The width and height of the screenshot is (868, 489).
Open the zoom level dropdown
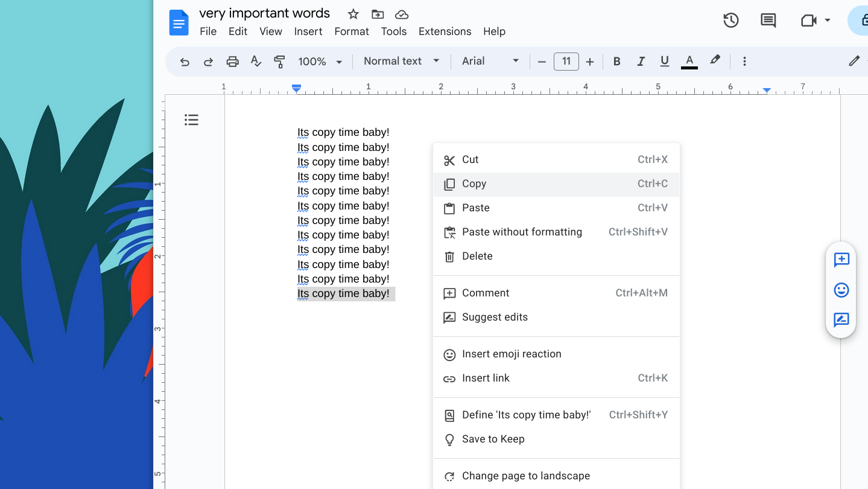pyautogui.click(x=320, y=62)
